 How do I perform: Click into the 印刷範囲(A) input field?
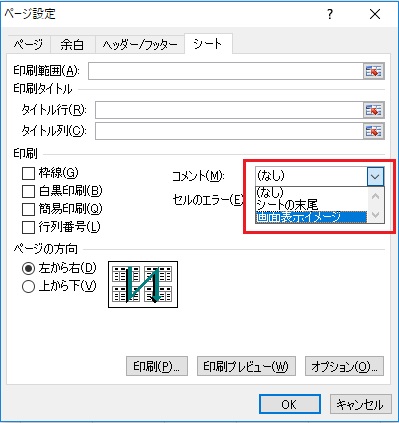click(x=226, y=71)
